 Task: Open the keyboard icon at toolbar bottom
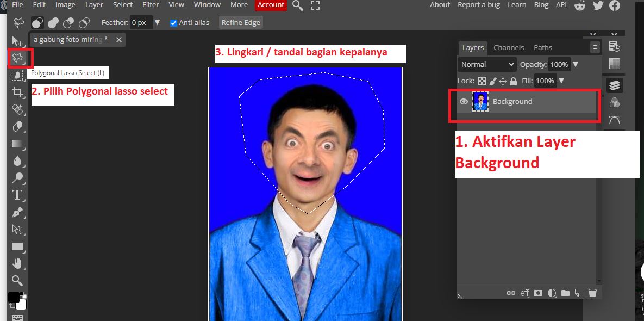coord(17,318)
